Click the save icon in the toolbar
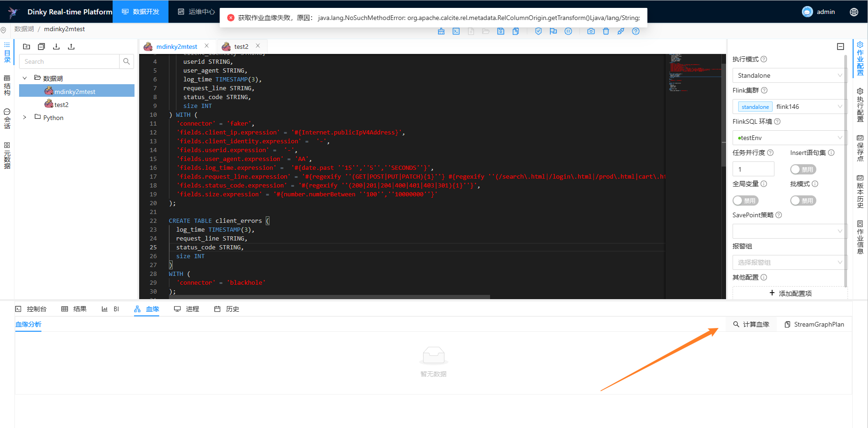 coord(501,31)
